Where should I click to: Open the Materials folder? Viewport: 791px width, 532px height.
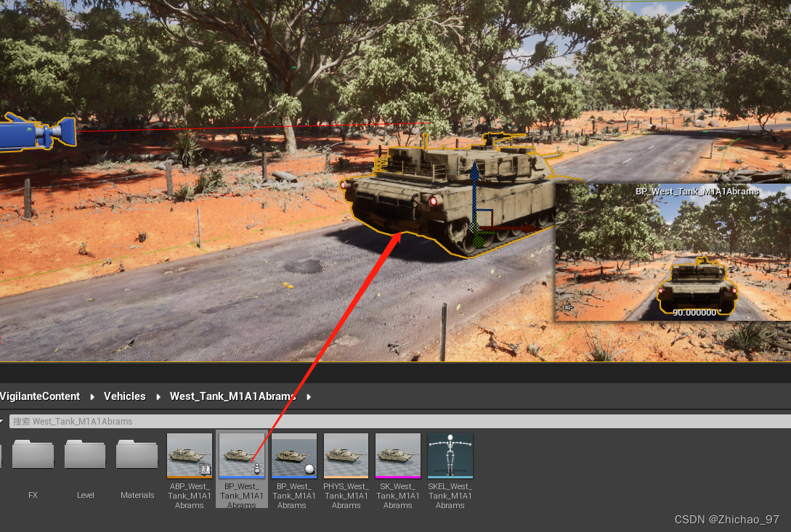pos(137,454)
